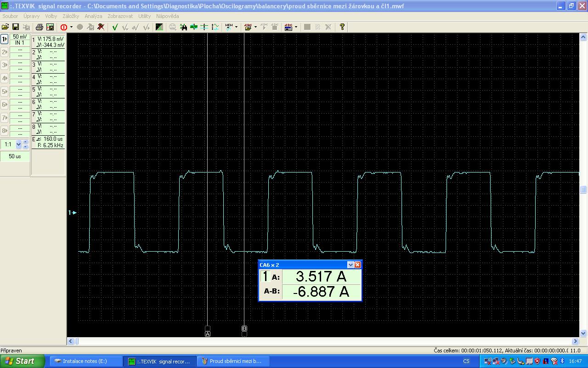Toggle channel 4 button
The width and height of the screenshot is (588, 368).
coord(5,78)
